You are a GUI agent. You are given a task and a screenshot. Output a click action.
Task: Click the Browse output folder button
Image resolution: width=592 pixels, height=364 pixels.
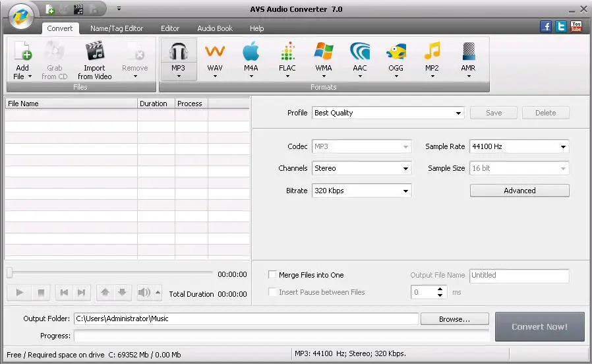click(455, 319)
